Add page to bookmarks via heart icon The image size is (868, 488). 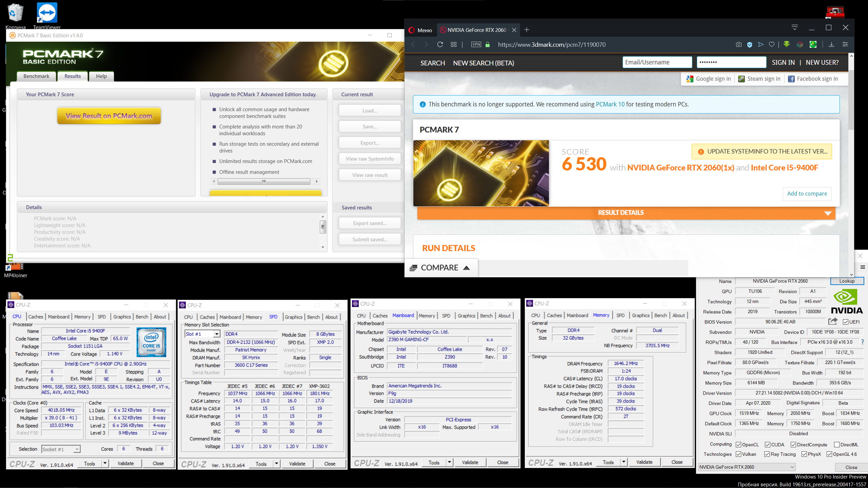pyautogui.click(x=772, y=44)
